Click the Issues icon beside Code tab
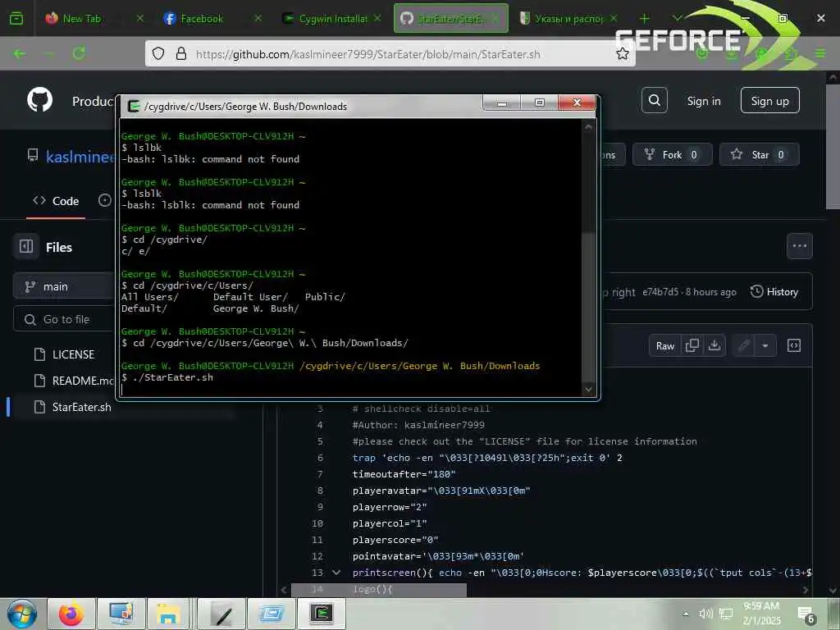The image size is (840, 630). click(x=105, y=200)
